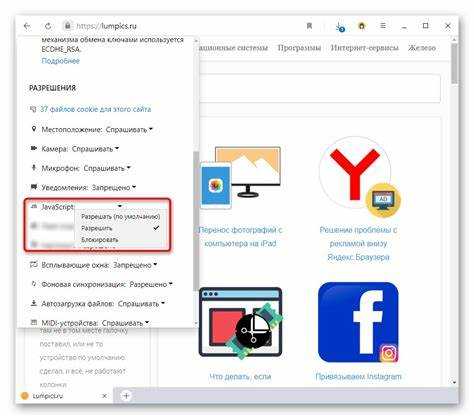Click the back arrow navigation icon
This screenshot has height=419, width=474.
[x=27, y=26]
